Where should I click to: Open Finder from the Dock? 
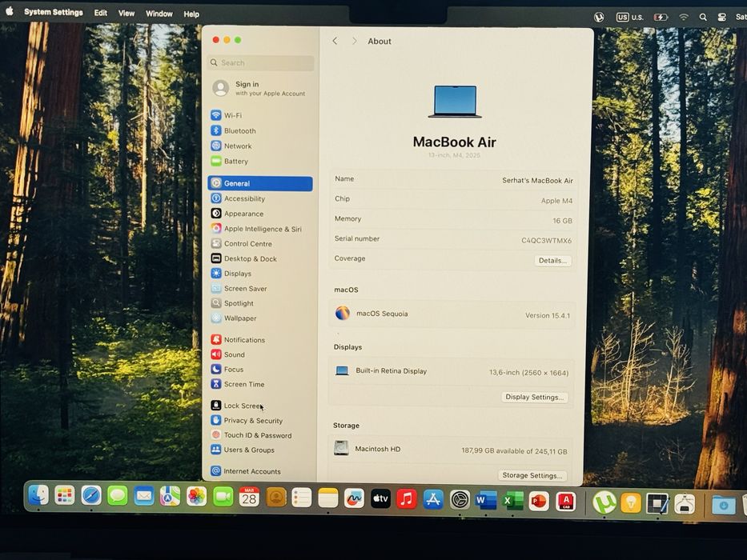click(38, 496)
